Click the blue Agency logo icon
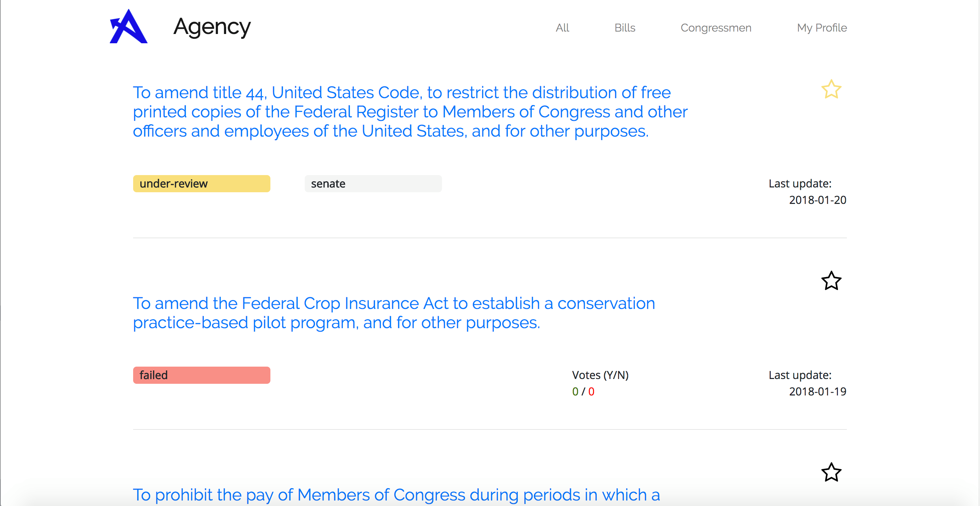Screen dimensions: 980x506 point(128,27)
